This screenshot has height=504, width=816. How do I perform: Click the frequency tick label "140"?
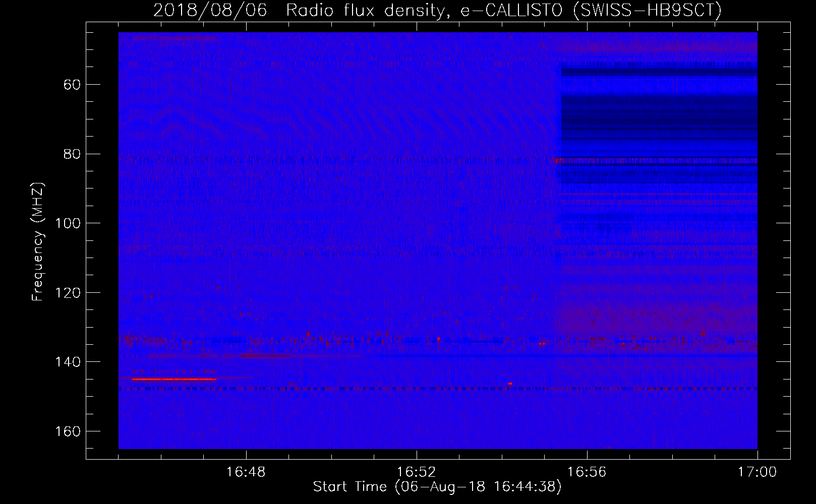[68, 362]
